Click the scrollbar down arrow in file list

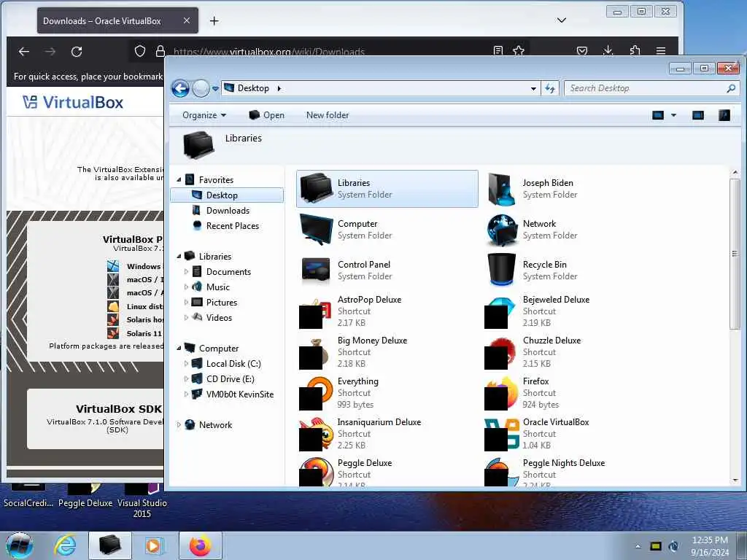coord(735,480)
